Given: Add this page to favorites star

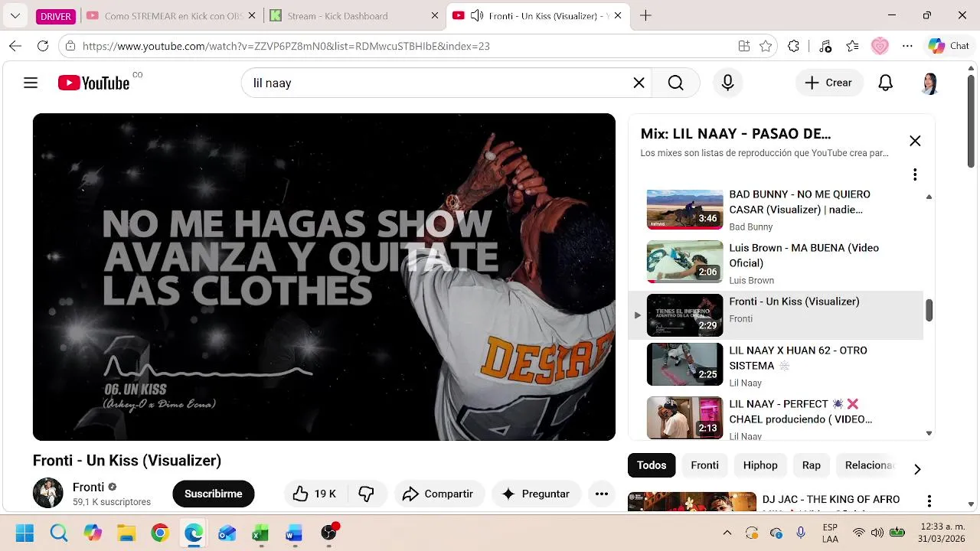Looking at the screenshot, I should 766,46.
